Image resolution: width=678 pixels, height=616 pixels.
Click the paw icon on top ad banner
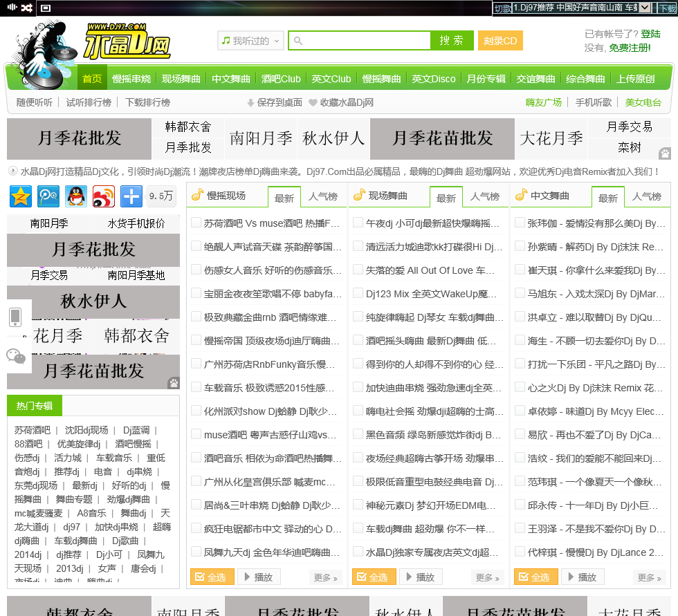tap(665, 153)
